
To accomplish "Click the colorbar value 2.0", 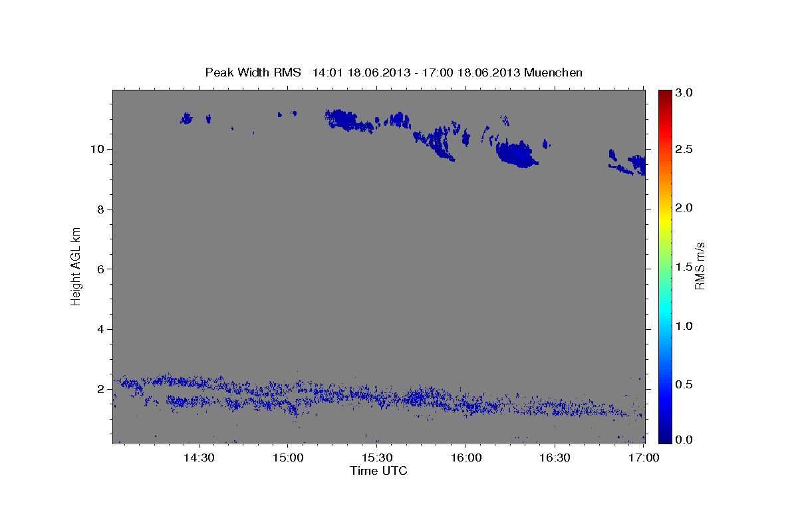I will pos(684,207).
